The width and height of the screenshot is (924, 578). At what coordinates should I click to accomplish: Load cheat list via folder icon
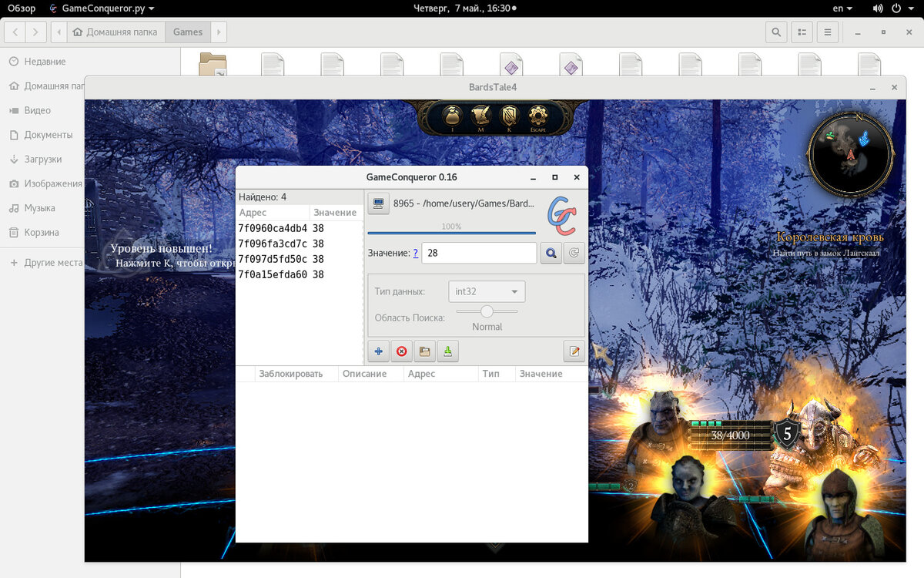tap(424, 351)
